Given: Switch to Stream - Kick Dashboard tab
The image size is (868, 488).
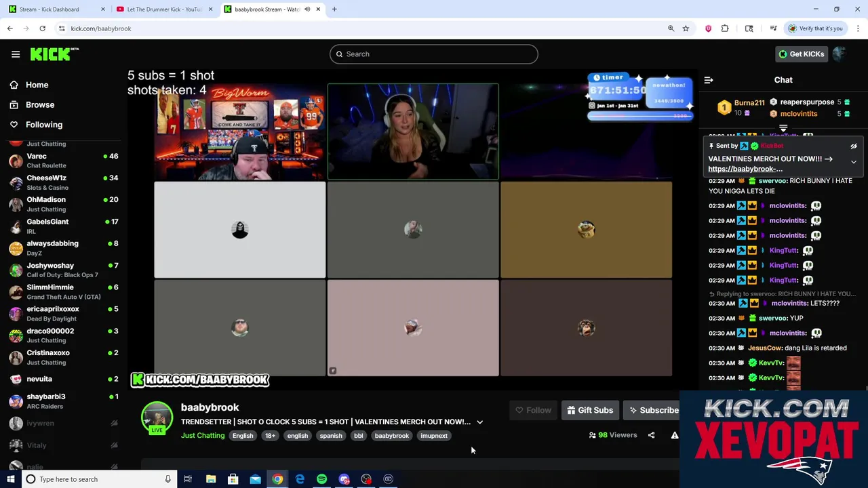Looking at the screenshot, I should pos(50,9).
